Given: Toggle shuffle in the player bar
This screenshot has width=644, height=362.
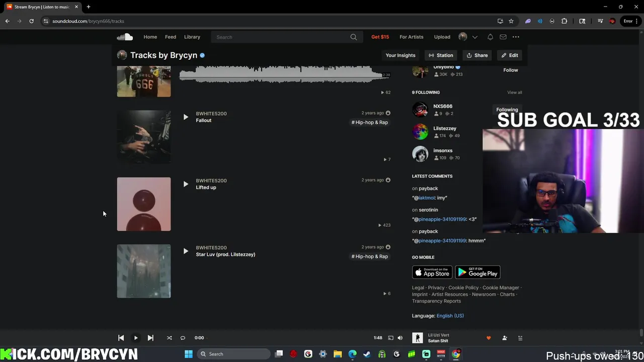Looking at the screenshot, I should 169,338.
